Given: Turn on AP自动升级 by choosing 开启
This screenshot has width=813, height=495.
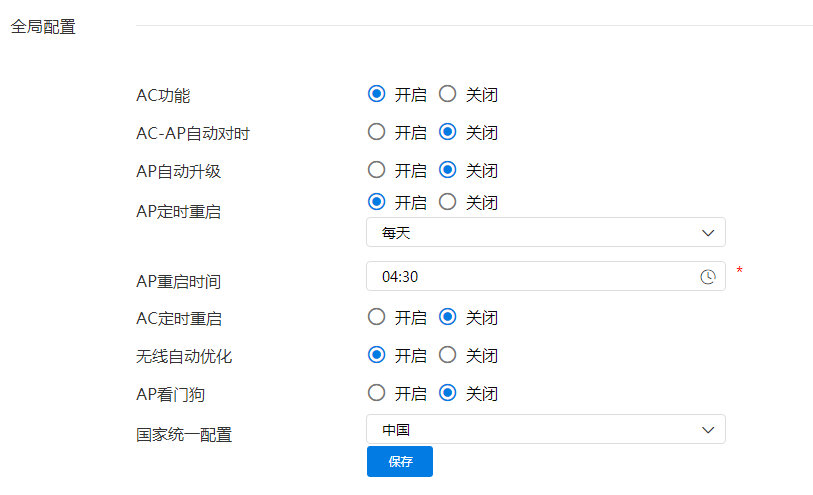Looking at the screenshot, I should coord(377,169).
